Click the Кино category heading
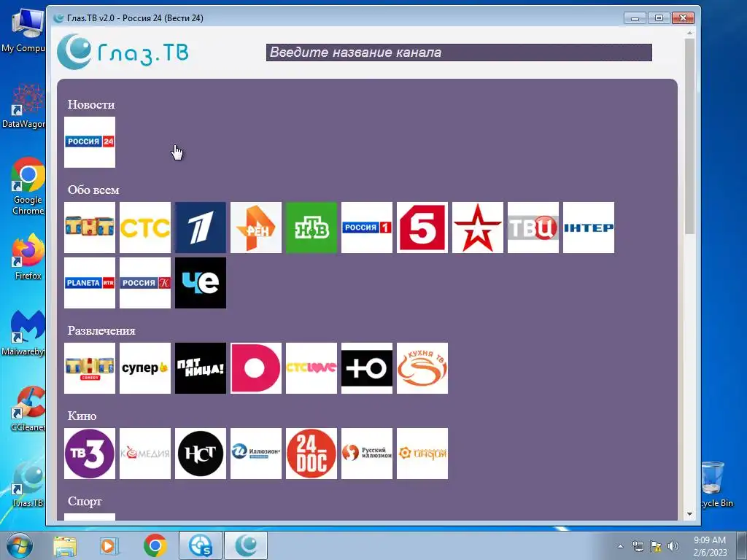The width and height of the screenshot is (747, 560). [82, 416]
